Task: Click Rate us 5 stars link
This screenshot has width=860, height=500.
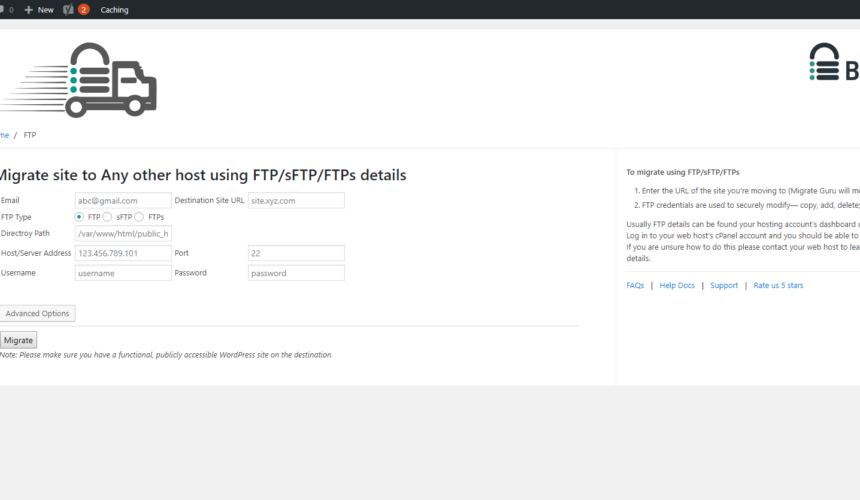Action: point(778,286)
